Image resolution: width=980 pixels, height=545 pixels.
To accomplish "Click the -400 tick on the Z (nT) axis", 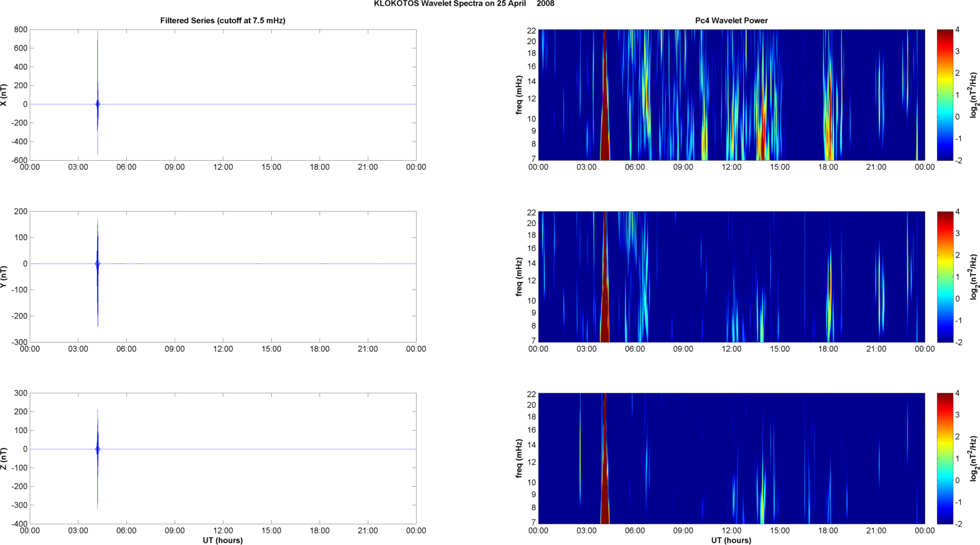I will 19,524.
